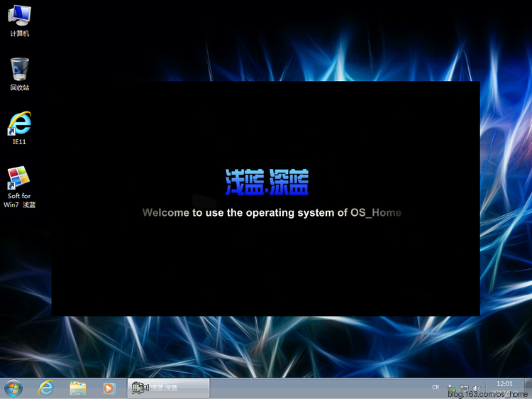Click the CH input language indicator

tap(436, 387)
